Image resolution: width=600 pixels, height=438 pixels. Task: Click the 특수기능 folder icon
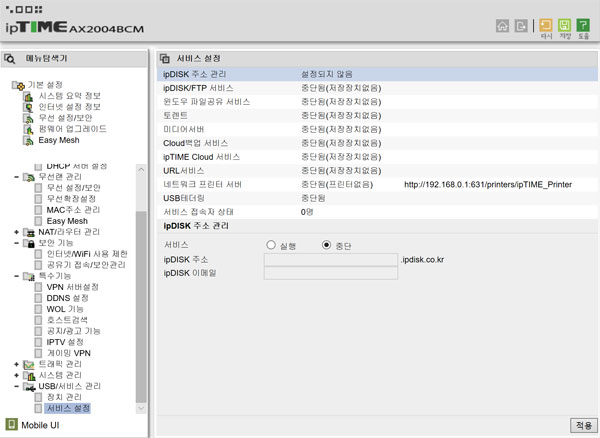click(x=29, y=276)
